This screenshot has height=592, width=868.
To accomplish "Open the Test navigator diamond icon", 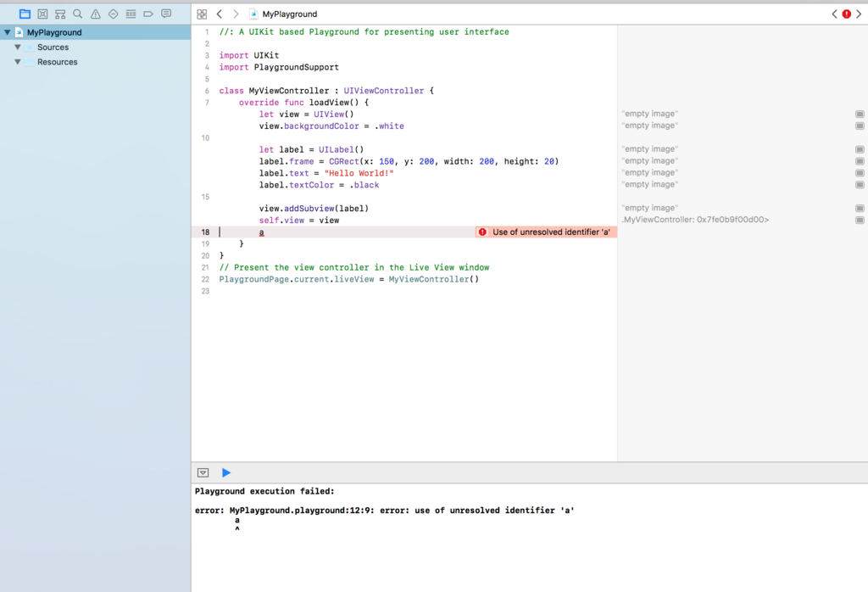I will [114, 14].
